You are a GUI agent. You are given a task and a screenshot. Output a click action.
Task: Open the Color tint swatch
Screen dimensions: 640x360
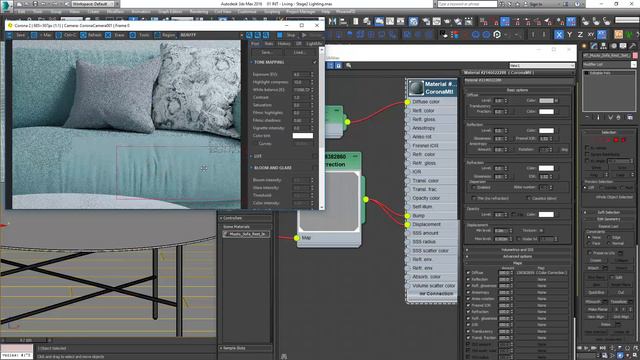303,136
